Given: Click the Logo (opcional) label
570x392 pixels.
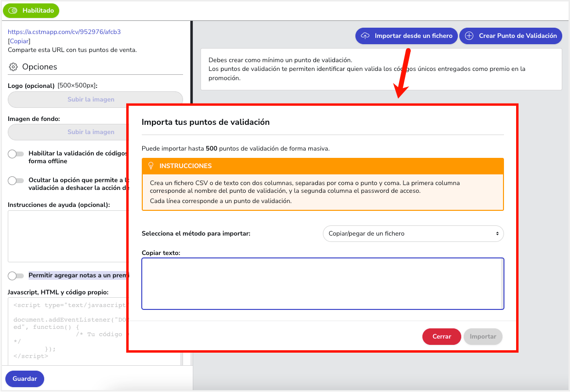Looking at the screenshot, I should click(31, 85).
